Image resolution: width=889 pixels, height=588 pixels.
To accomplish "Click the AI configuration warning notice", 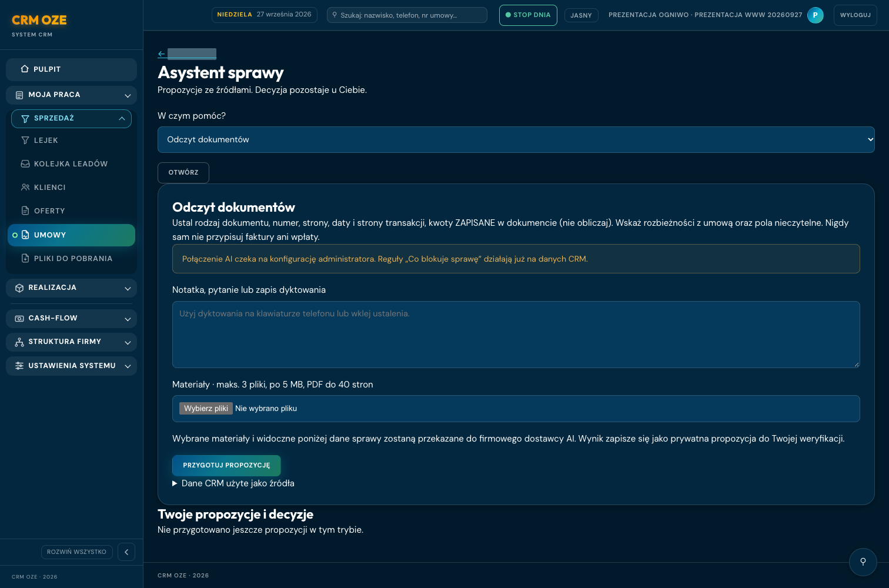I will [516, 259].
